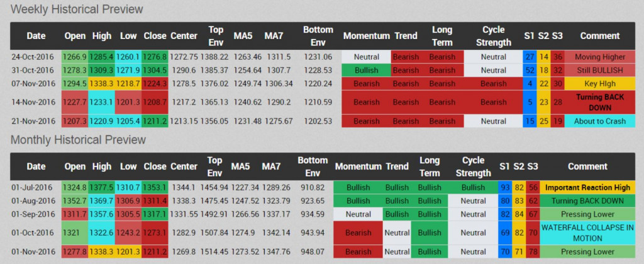Viewport: 644px width, 264px height.
Task: Click the Cycle Strength header in weekly table
Action: (493, 36)
